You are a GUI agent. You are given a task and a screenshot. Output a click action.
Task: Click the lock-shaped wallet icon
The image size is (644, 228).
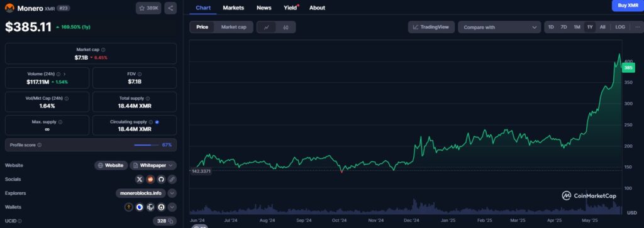161,207
